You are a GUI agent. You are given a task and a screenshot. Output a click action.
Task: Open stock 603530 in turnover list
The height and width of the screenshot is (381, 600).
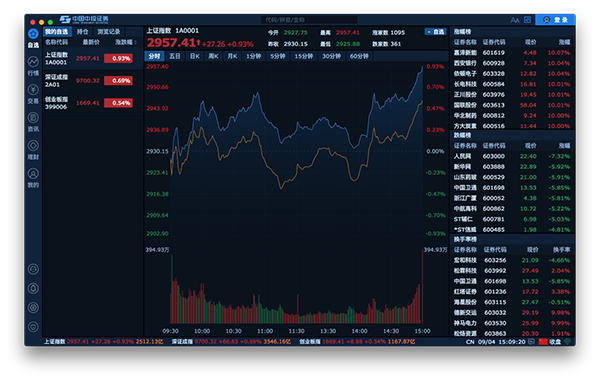[x=512, y=323]
